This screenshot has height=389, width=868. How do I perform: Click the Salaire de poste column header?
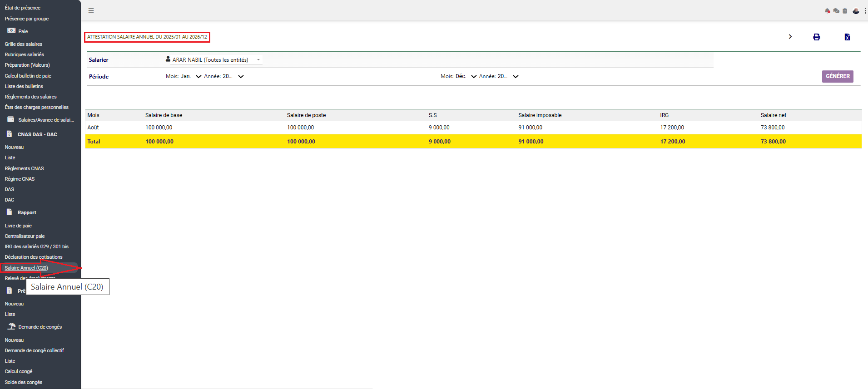click(x=307, y=115)
